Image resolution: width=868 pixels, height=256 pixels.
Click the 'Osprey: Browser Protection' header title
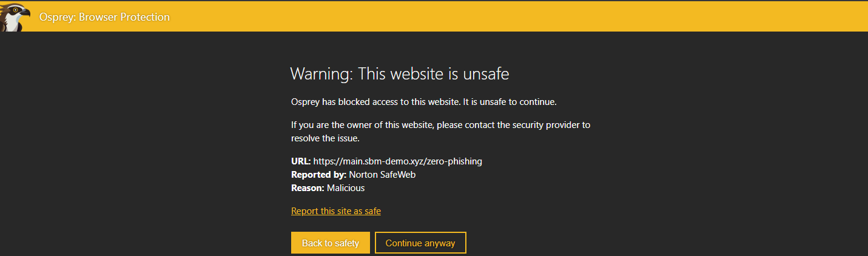tap(104, 17)
